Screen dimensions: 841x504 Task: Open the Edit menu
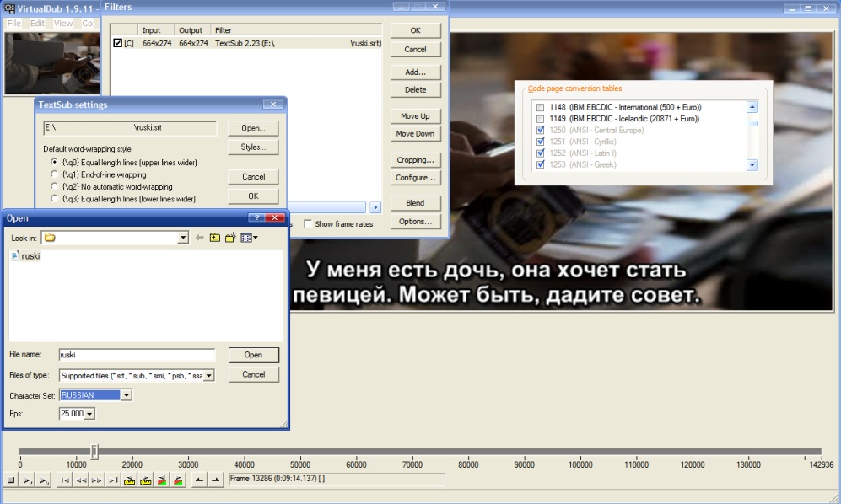click(x=38, y=23)
